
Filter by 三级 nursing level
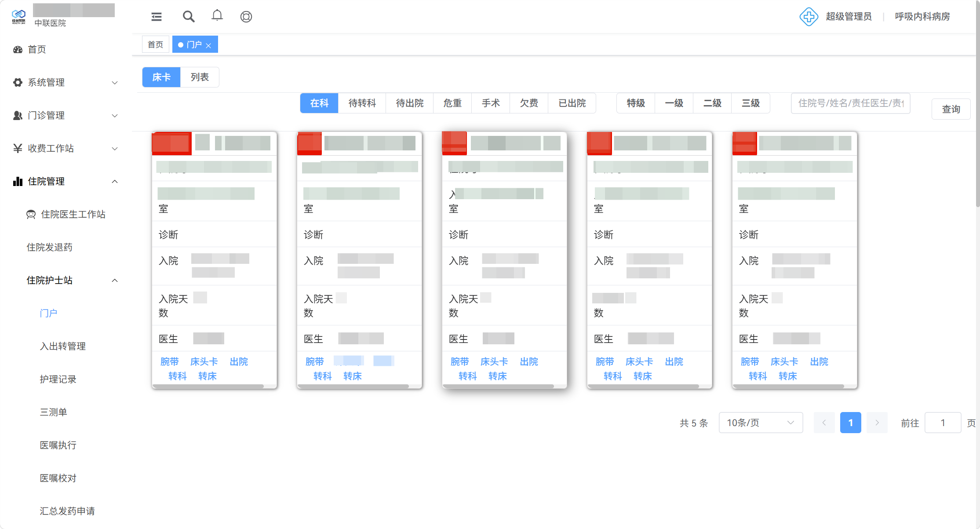(750, 103)
